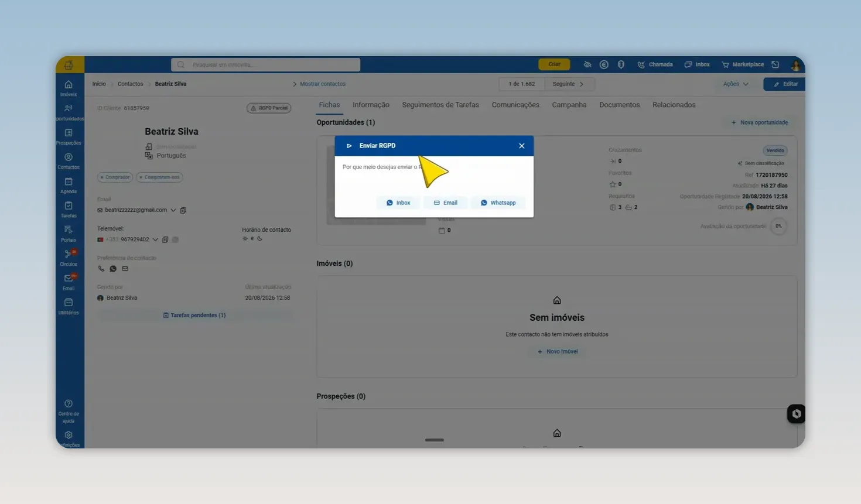This screenshot has height=504, width=861.
Task: Open Círculos from the sidebar
Action: coord(69,258)
